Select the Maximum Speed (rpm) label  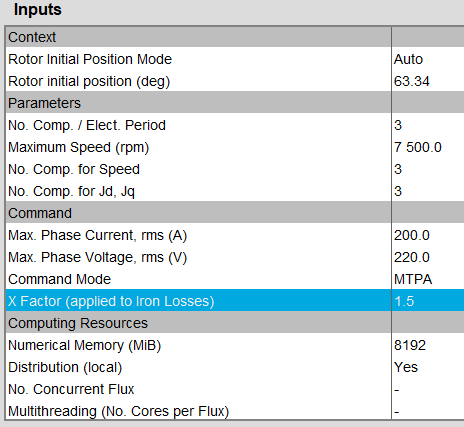(79, 147)
